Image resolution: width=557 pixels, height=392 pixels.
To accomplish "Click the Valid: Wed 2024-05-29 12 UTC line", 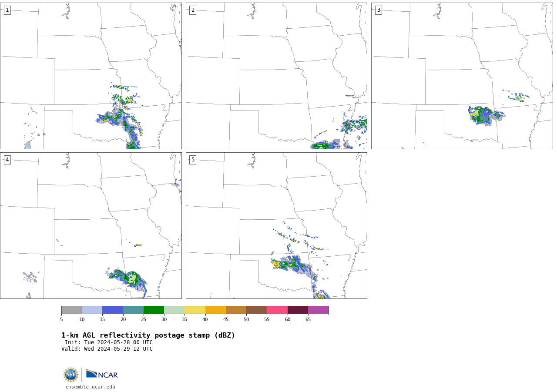I will tap(107, 349).
